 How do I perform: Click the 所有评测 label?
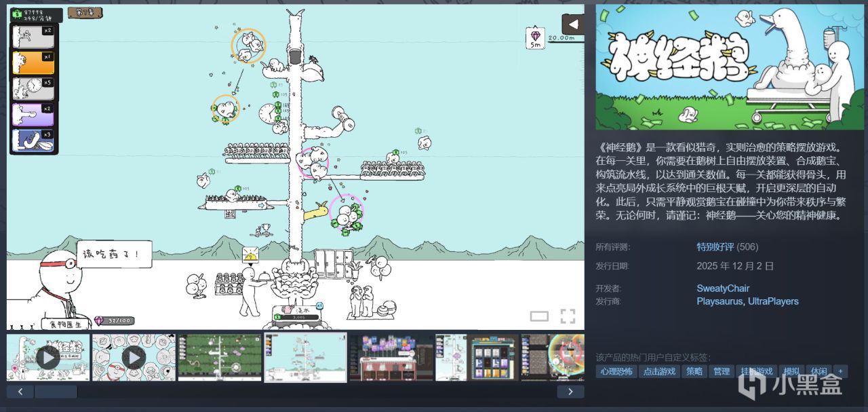pos(612,246)
